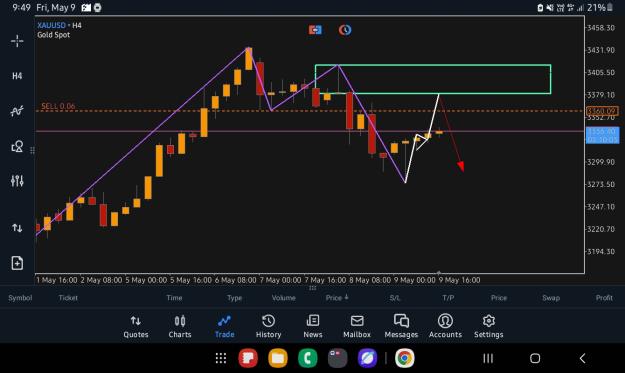
Task: Select the crosshair cursor tool
Action: pyautogui.click(x=17, y=41)
